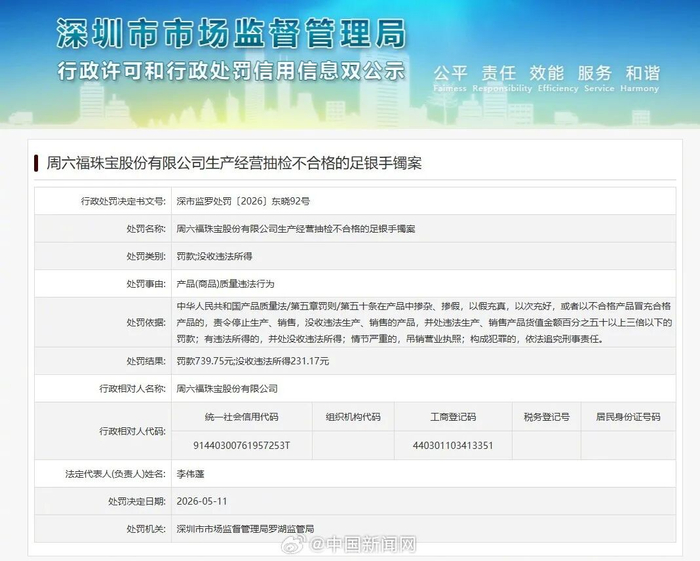Select the legal basis paragraph 中华人民共和国产品质量法
This screenshot has height=561, width=700.
tap(424, 322)
